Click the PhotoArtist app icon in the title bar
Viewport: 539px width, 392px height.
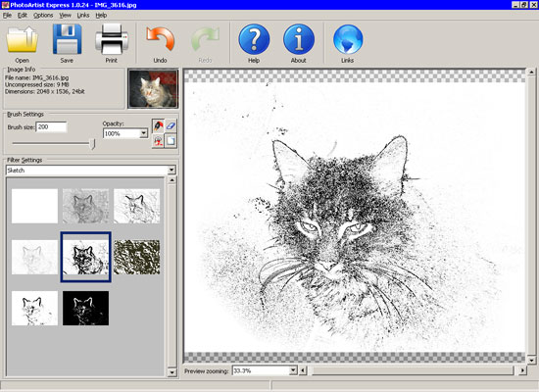[x=5, y=5]
